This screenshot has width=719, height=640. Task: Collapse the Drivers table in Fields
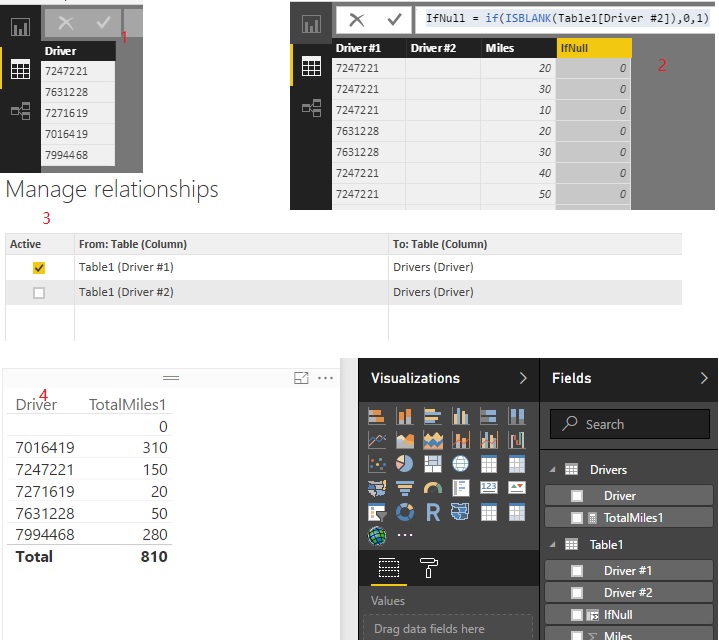pos(553,469)
